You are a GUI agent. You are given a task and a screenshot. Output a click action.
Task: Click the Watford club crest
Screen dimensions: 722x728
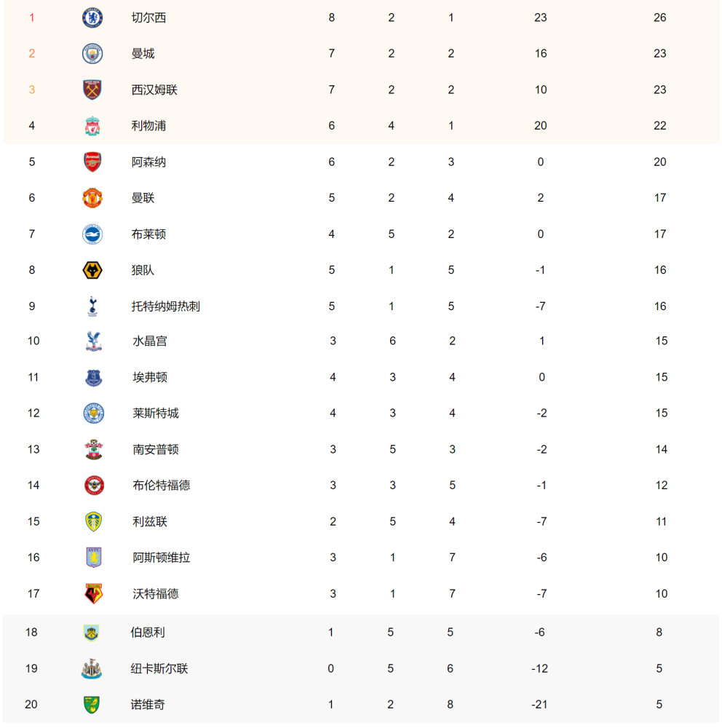click(x=93, y=594)
